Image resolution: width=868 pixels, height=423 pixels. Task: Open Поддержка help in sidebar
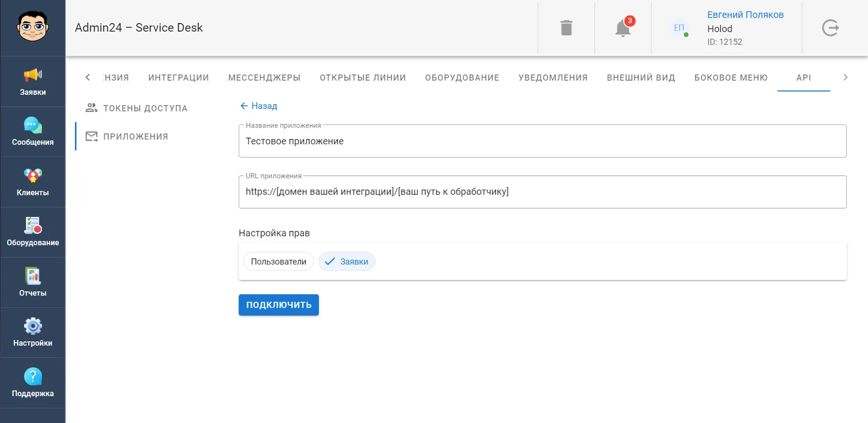pos(33,383)
